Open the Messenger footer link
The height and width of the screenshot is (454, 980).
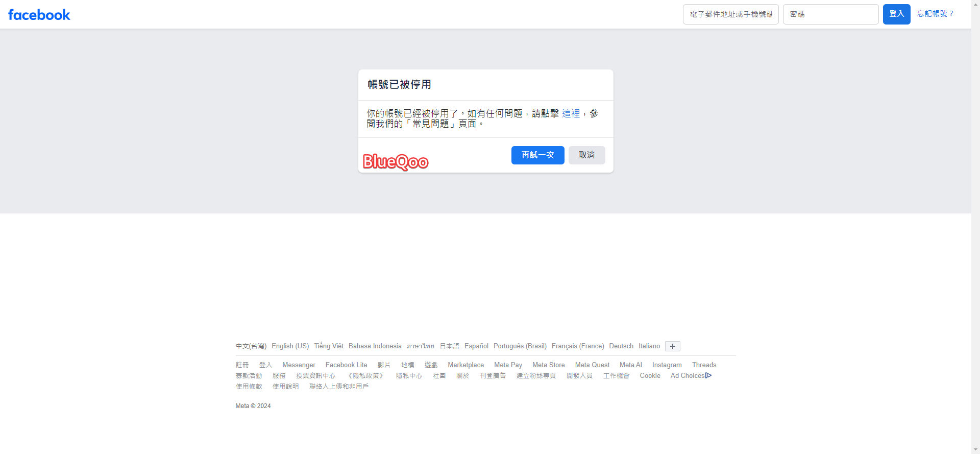point(299,365)
